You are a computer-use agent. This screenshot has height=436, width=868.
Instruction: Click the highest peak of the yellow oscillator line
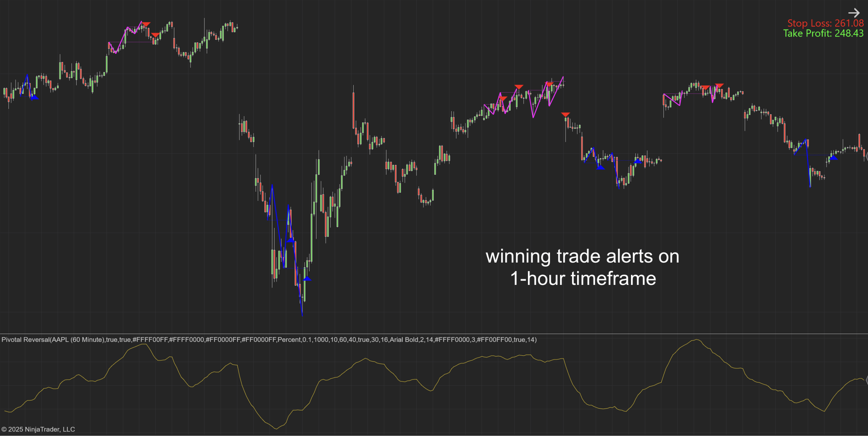696,339
